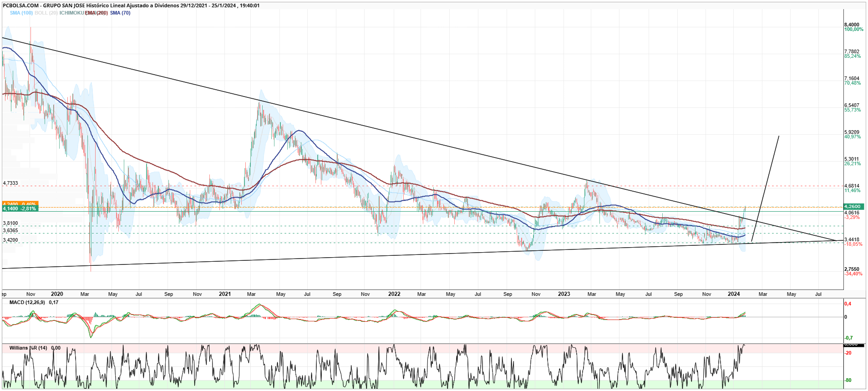This screenshot has height=391, width=868.
Task: Click the '3,8100' support level label
Action: 10,223
